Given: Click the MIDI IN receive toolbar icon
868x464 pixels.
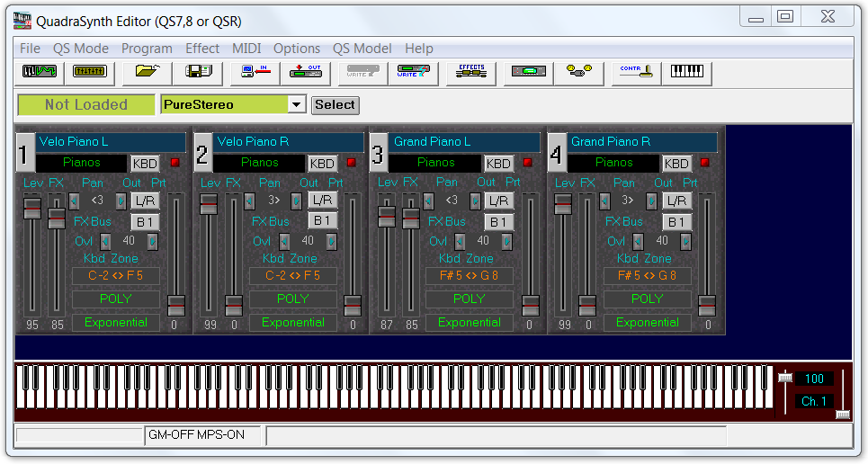Looking at the screenshot, I should pyautogui.click(x=255, y=72).
